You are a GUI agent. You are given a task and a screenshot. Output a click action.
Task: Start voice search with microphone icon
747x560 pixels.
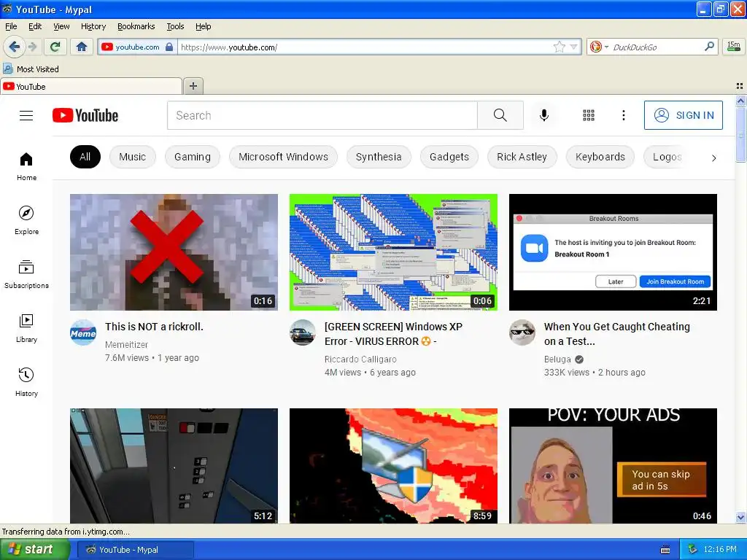pos(544,115)
